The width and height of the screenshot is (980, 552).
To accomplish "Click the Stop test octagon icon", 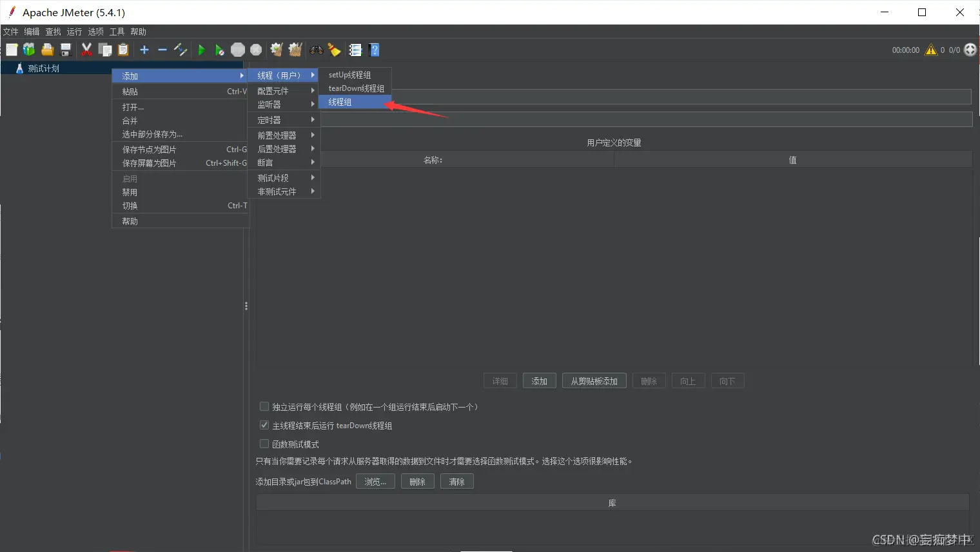I will (238, 50).
